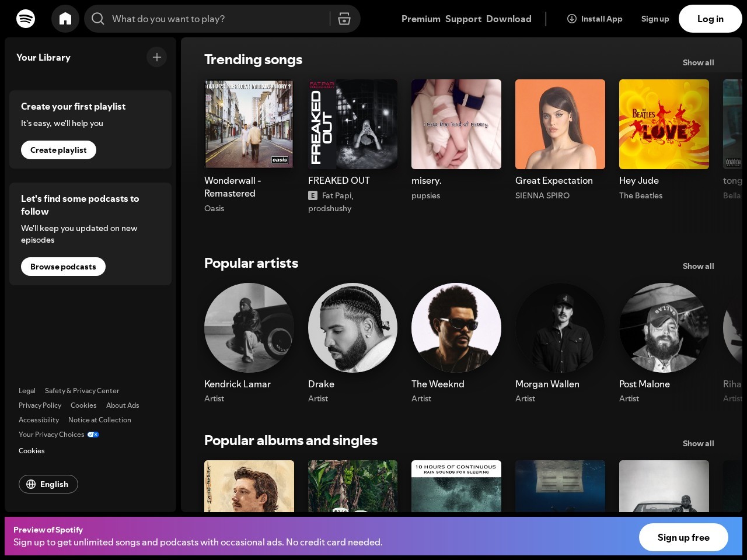Click the Spotify logo
Viewport: 747px width, 560px height.
(26, 19)
